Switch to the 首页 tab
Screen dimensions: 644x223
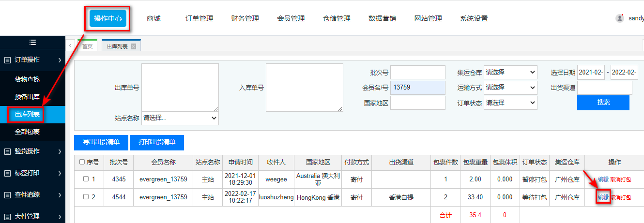pyautogui.click(x=87, y=46)
